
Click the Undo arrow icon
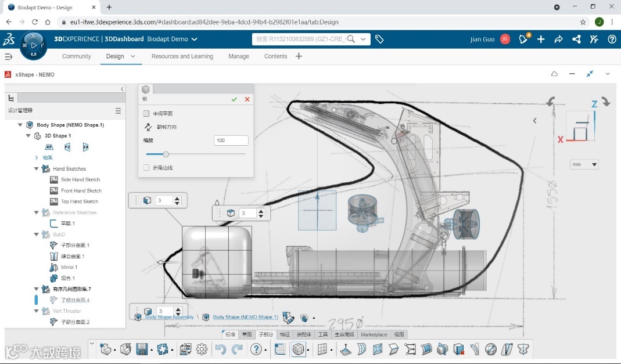click(x=221, y=349)
